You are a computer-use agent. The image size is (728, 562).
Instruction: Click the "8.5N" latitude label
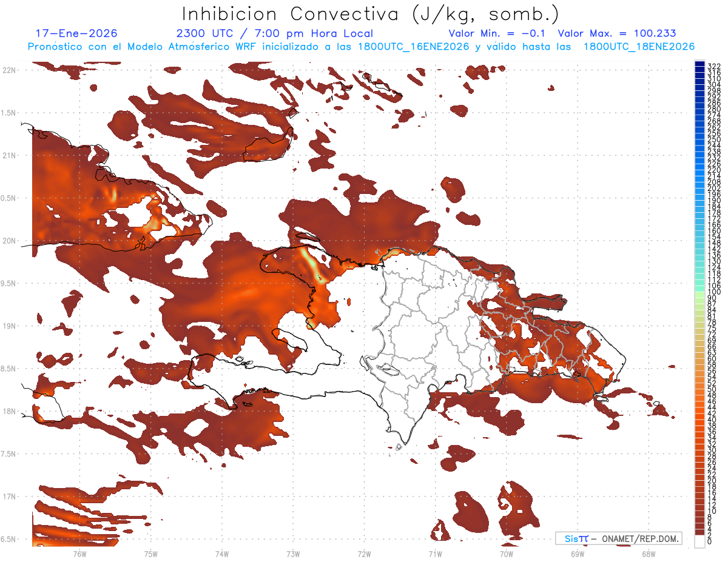tap(9, 369)
